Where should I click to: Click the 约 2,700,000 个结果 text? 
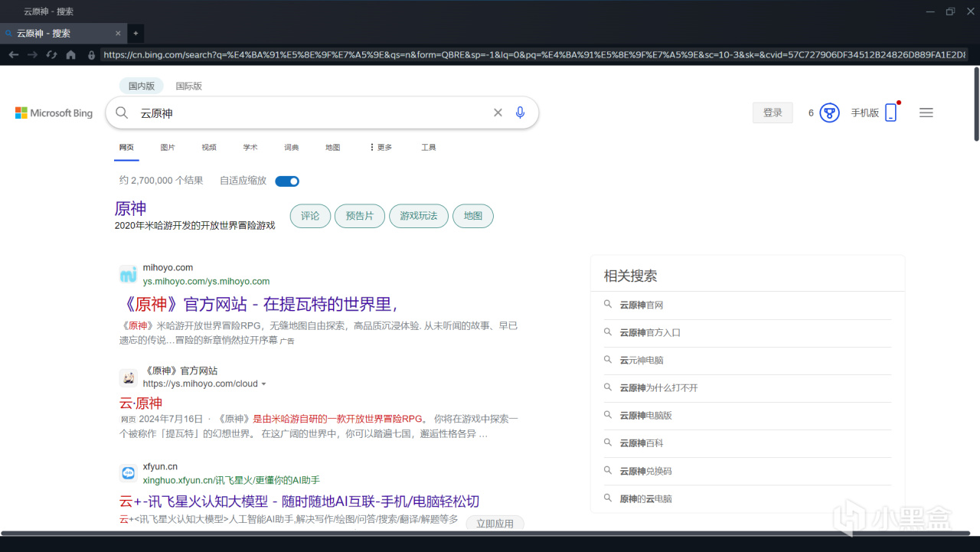(x=162, y=181)
